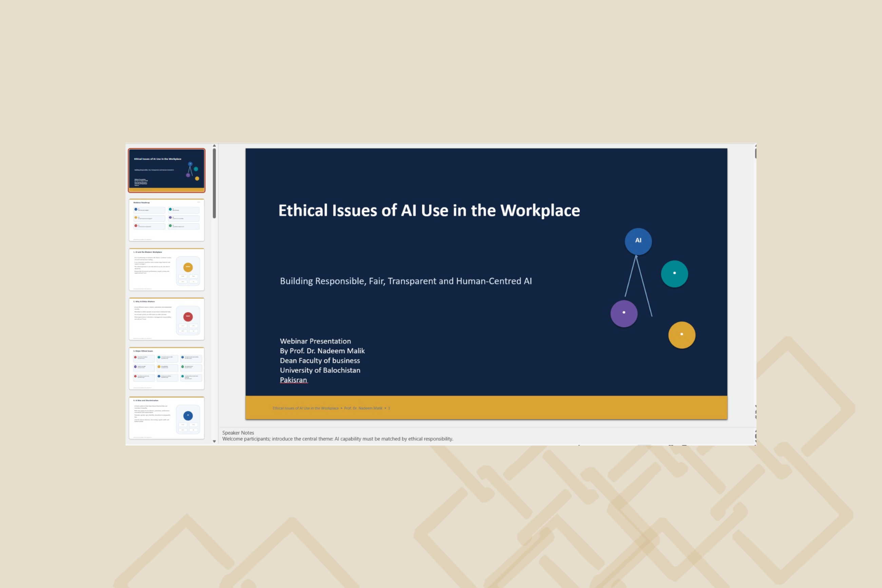Click the subtitle 'Building Responsible, Fair, Transparent and Human-Centred AI'
882x588 pixels.
coord(405,281)
